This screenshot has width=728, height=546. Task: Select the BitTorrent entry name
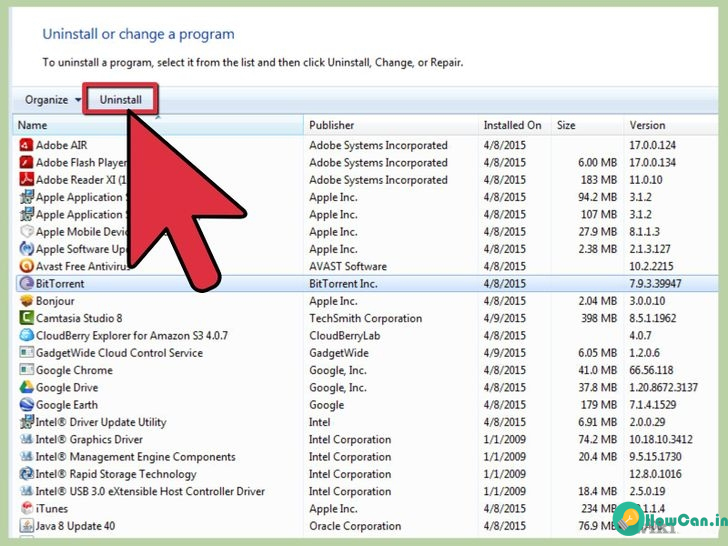pos(60,284)
